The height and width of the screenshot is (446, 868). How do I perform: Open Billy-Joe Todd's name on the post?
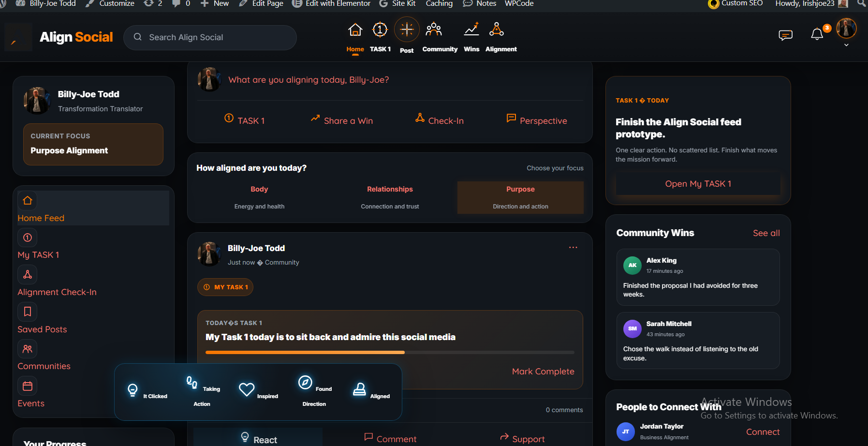[256, 248]
